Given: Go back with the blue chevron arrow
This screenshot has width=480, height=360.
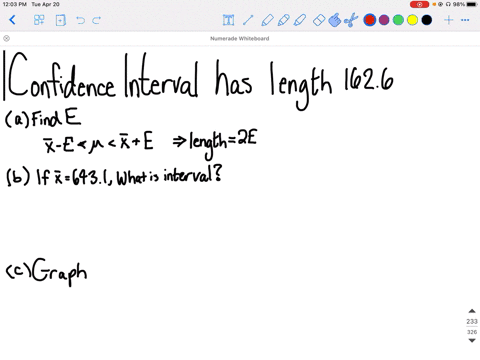Looking at the screenshot, I should (12, 20).
